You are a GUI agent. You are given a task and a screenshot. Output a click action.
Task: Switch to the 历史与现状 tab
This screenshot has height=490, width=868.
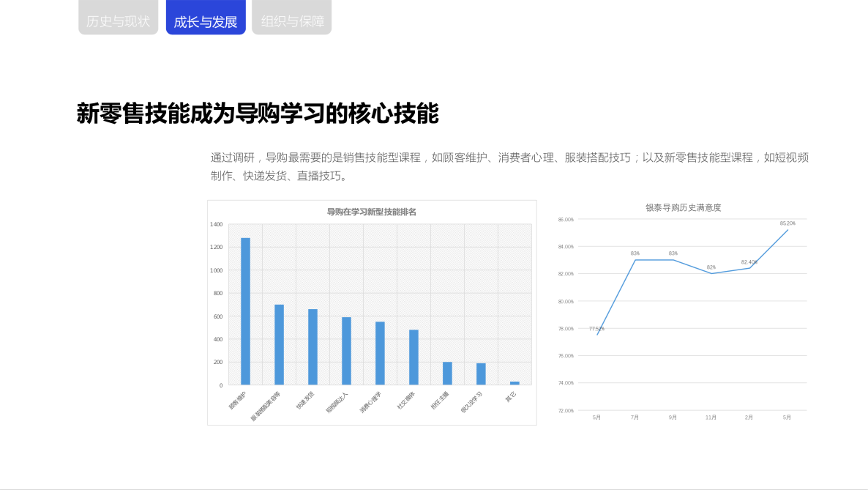118,18
